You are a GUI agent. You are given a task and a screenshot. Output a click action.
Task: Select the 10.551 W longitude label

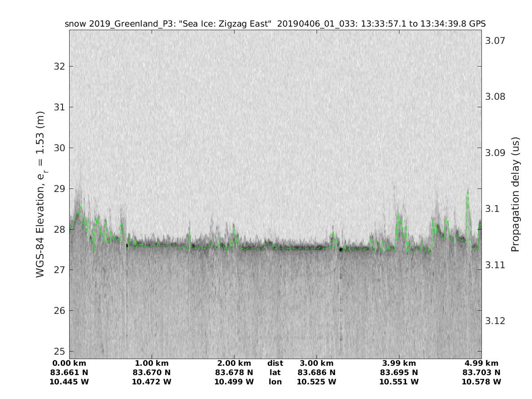pyautogui.click(x=399, y=382)
